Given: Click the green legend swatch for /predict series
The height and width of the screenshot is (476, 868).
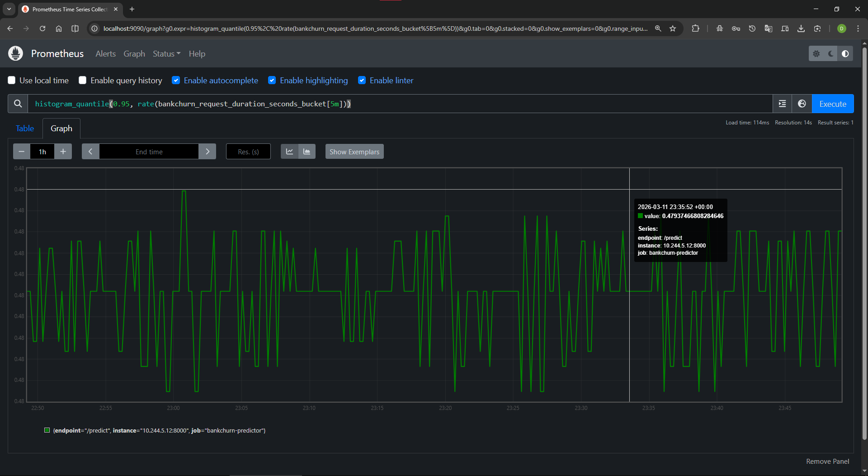Looking at the screenshot, I should point(47,430).
